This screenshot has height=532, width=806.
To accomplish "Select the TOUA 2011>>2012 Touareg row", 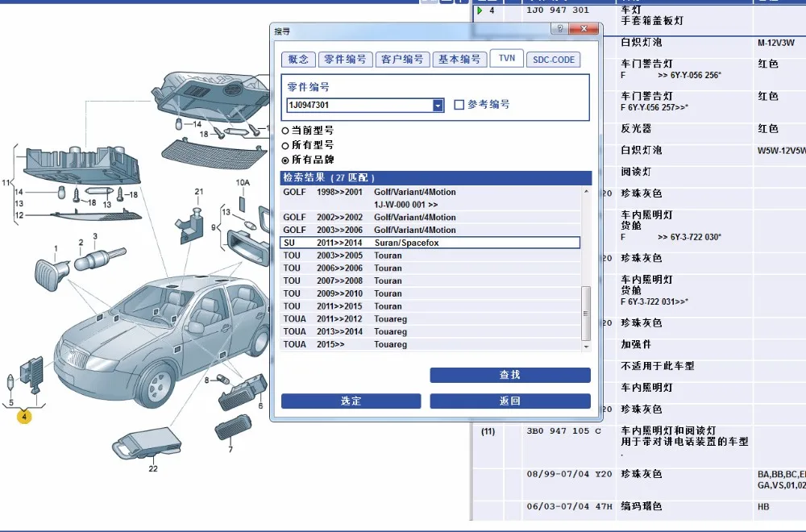I will pyautogui.click(x=430, y=319).
